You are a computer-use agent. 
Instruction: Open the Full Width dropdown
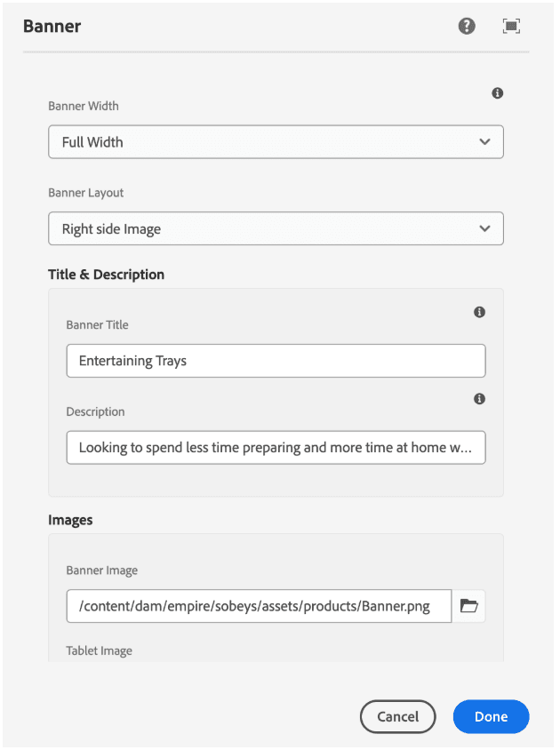click(276, 142)
